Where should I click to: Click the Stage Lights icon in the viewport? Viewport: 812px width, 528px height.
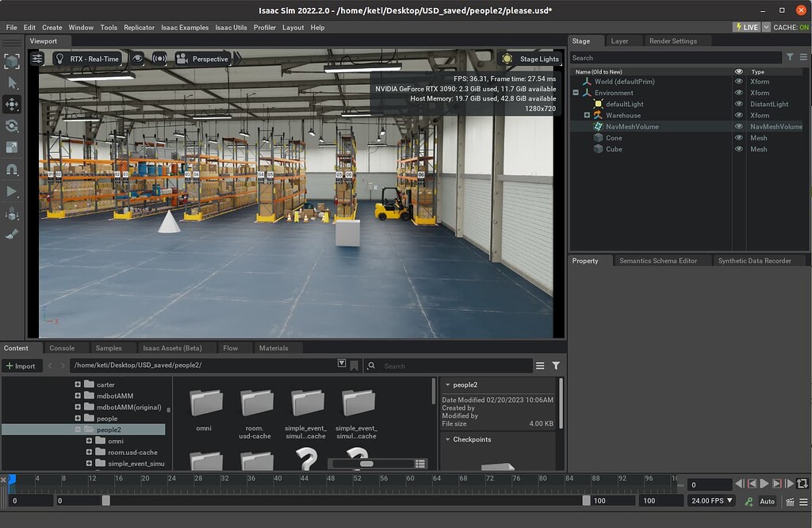coord(505,58)
